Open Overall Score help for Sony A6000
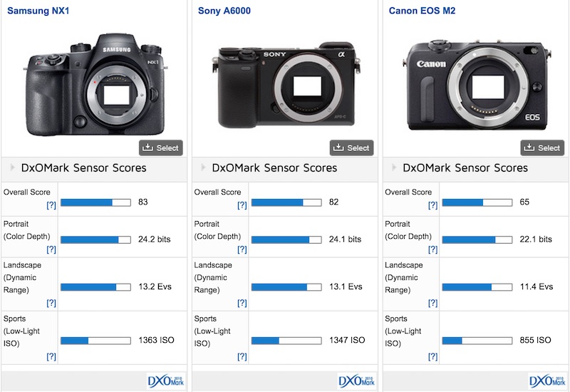 [242, 205]
